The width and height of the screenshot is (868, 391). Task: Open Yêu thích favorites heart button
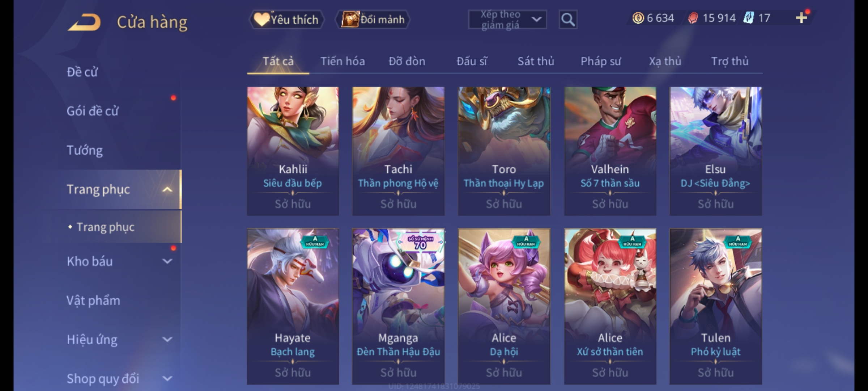(287, 20)
